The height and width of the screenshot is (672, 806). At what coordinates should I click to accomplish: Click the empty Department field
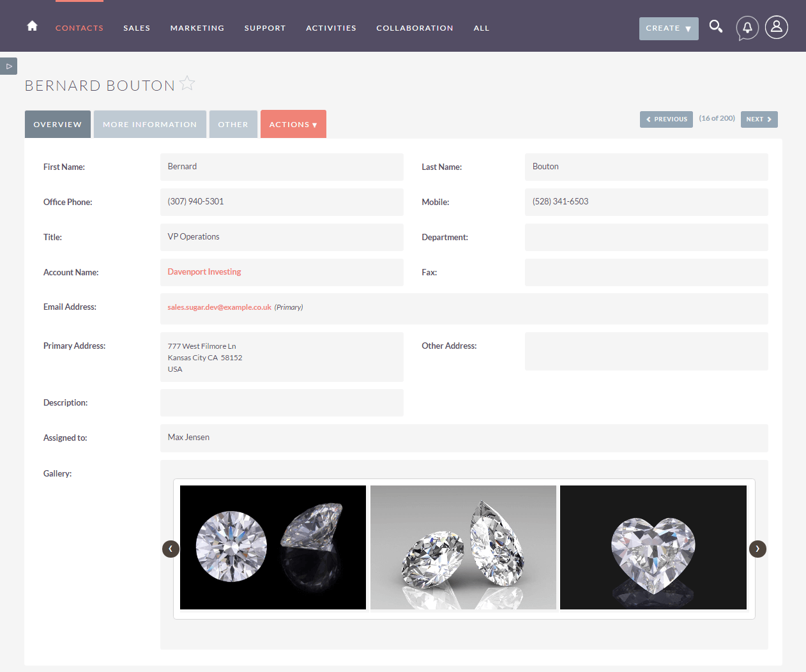tap(646, 237)
